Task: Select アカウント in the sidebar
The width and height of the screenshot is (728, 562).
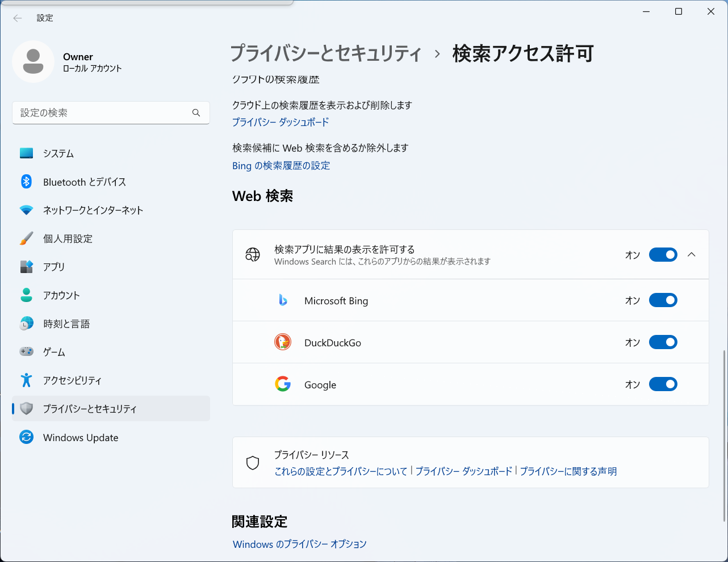Action: pyautogui.click(x=61, y=295)
